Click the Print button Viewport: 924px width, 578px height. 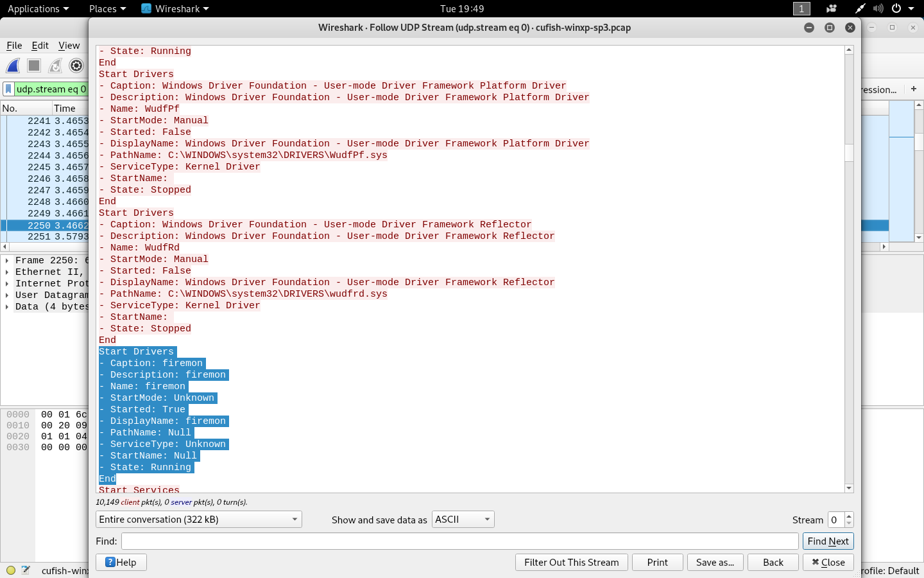coord(658,563)
